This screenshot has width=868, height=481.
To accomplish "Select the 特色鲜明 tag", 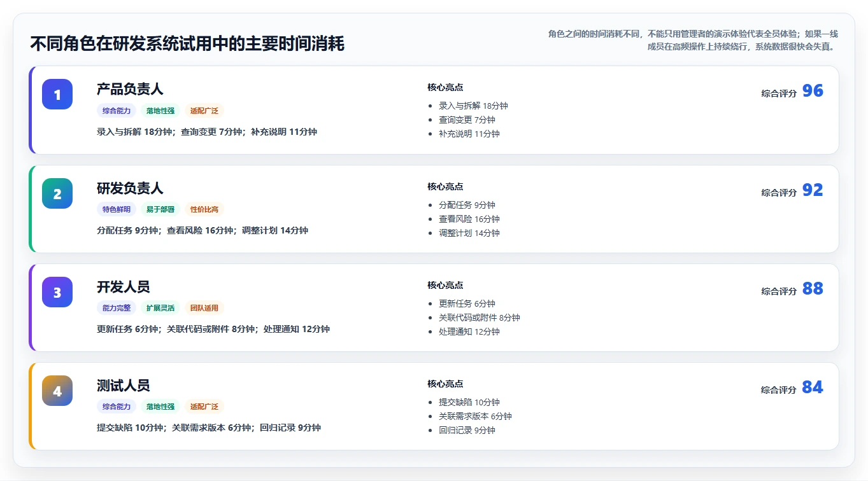I will coord(117,209).
